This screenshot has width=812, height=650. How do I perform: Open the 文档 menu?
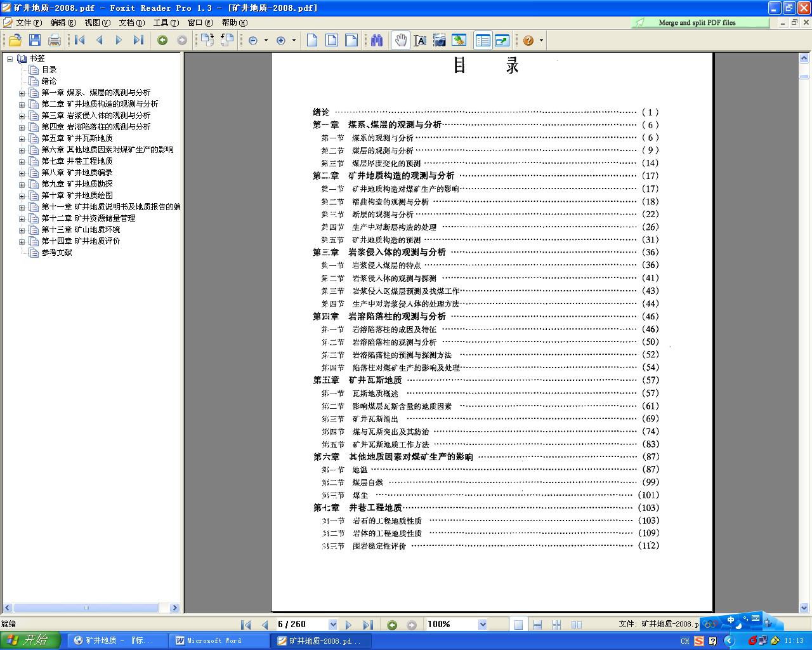click(x=131, y=22)
